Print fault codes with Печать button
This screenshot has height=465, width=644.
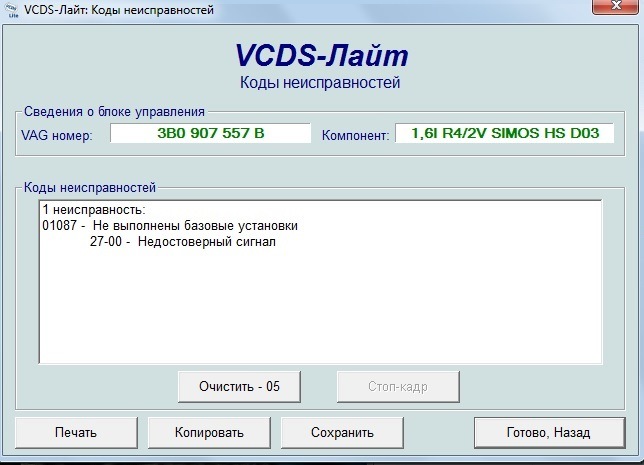(76, 433)
